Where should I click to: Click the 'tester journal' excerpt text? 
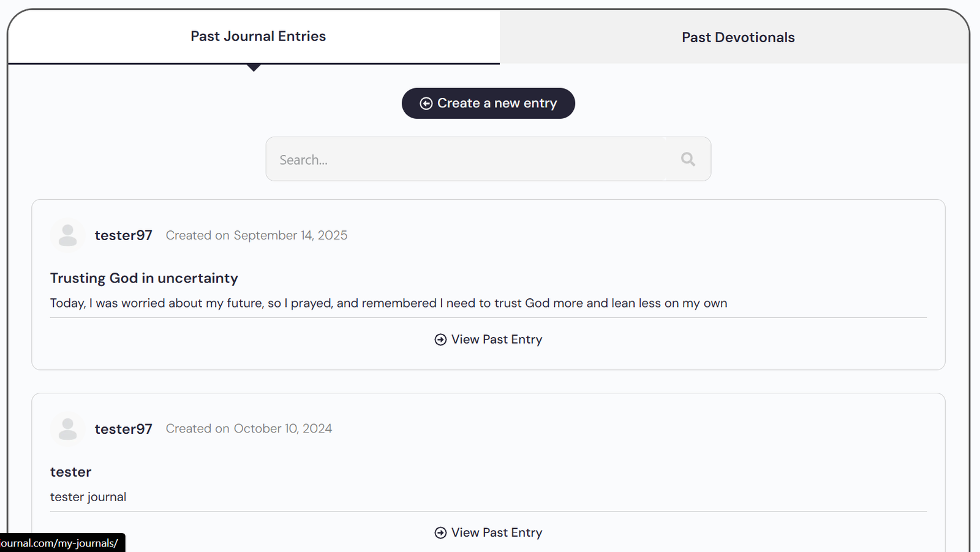tap(88, 497)
